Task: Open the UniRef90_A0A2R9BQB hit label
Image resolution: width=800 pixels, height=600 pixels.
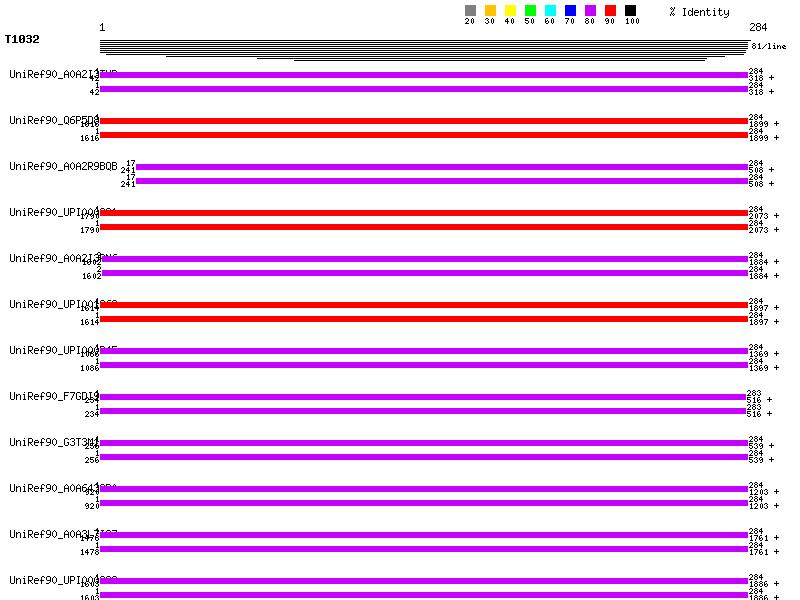Action: coord(63,166)
